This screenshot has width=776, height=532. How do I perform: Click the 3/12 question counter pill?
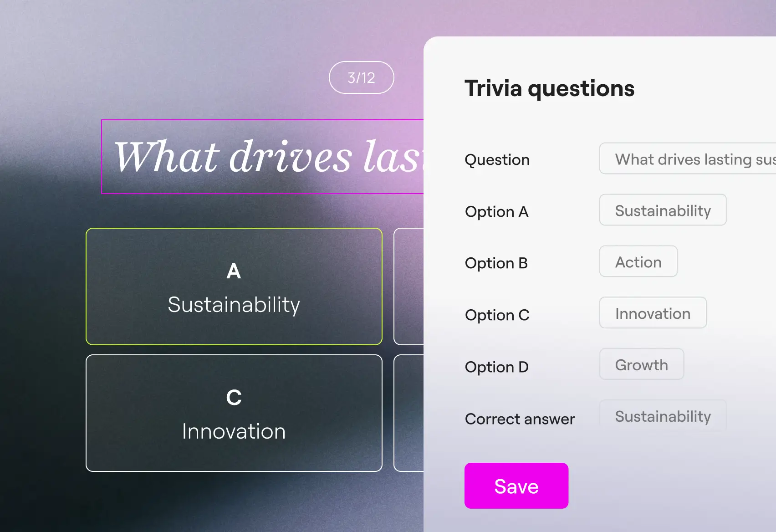(x=361, y=77)
